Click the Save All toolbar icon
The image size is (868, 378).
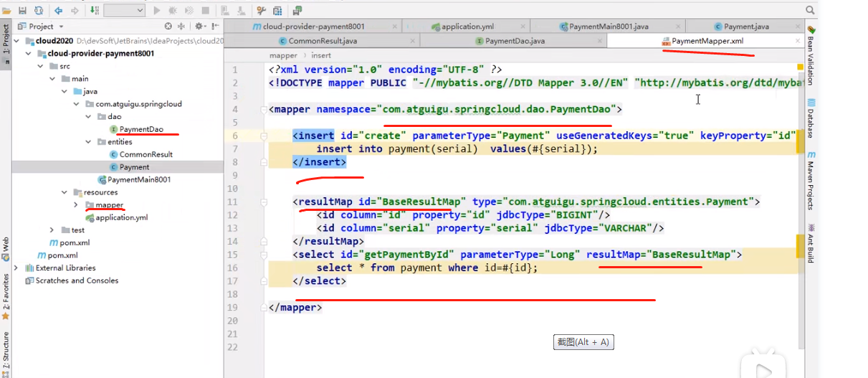pos(22,11)
